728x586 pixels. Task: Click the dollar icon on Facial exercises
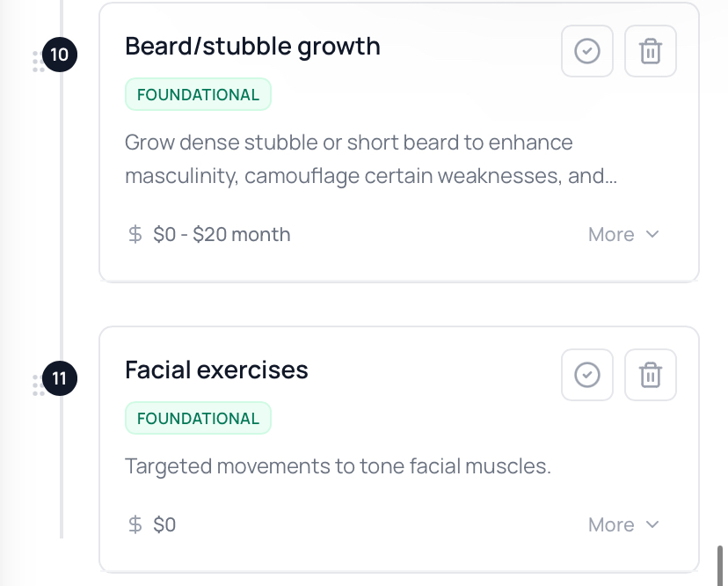click(x=135, y=525)
